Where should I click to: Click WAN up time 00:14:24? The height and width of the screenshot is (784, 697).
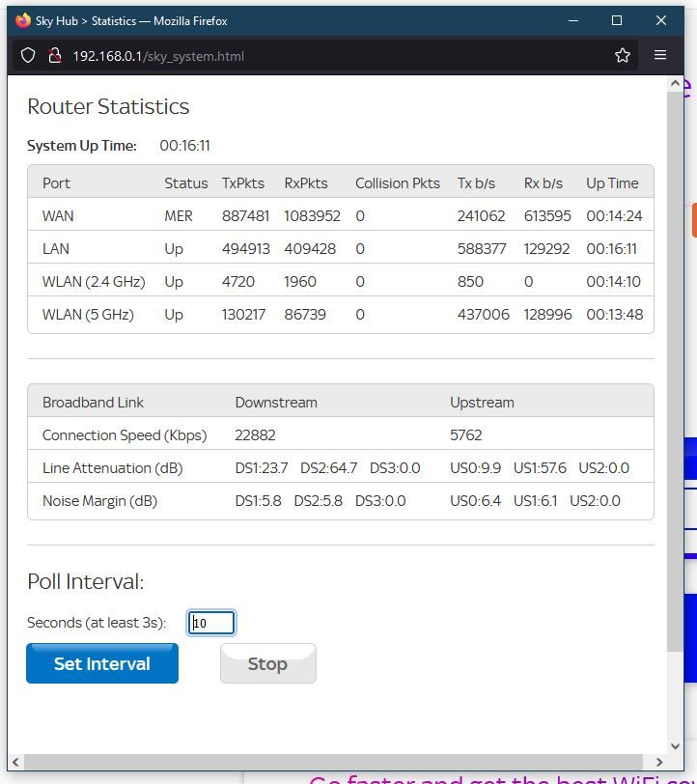coord(615,216)
